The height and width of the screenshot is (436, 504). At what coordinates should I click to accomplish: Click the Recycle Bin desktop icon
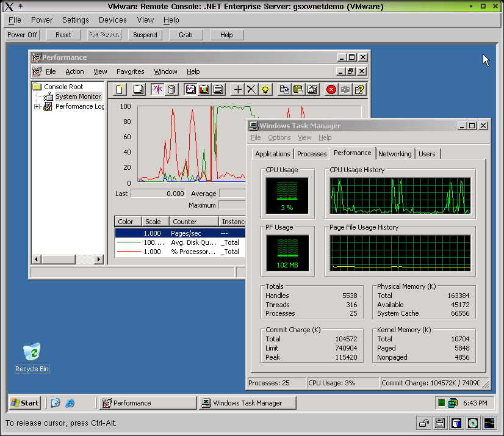coord(32,357)
